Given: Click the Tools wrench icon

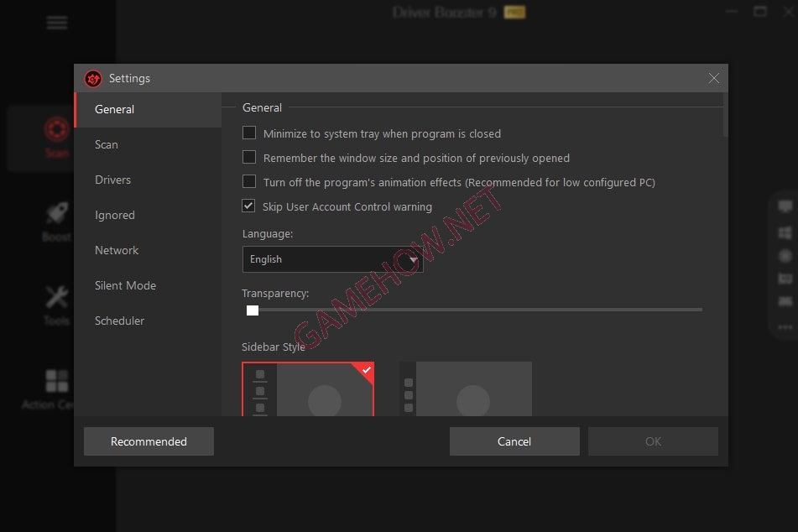Looking at the screenshot, I should click(x=55, y=298).
